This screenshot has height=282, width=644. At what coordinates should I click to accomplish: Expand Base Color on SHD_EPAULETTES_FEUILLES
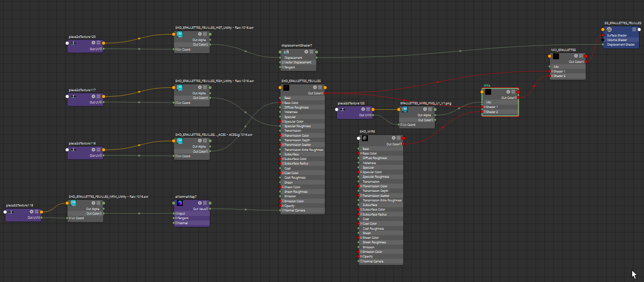283,103
